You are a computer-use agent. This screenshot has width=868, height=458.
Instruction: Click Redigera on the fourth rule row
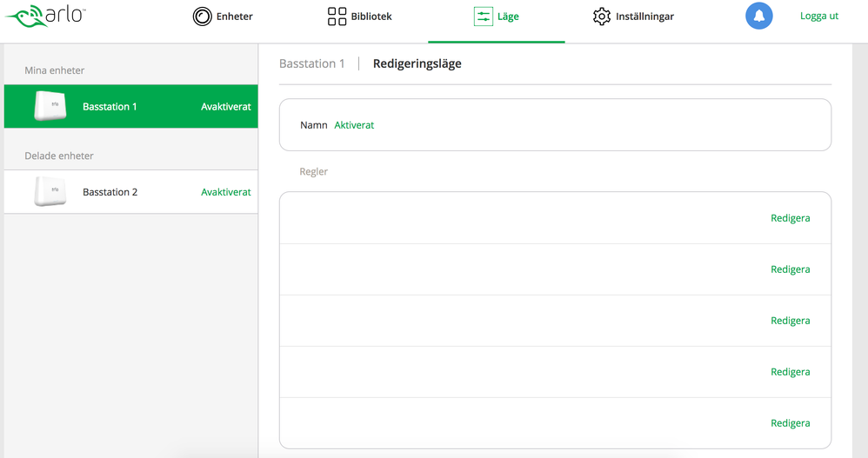click(x=790, y=372)
